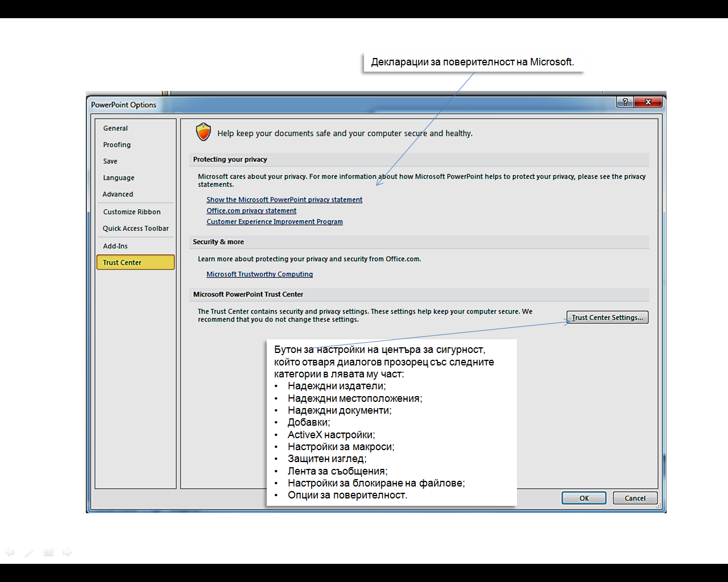Go to previous slide using slideshow arrow
The image size is (728, 582).
click(x=10, y=552)
